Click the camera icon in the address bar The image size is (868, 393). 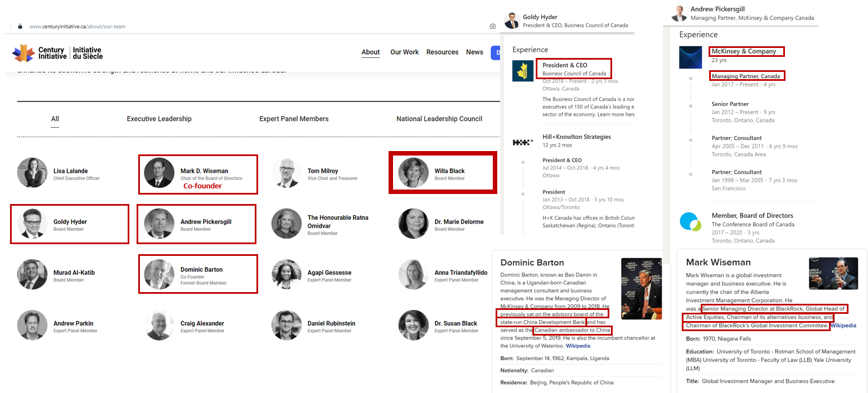pyautogui.click(x=492, y=26)
